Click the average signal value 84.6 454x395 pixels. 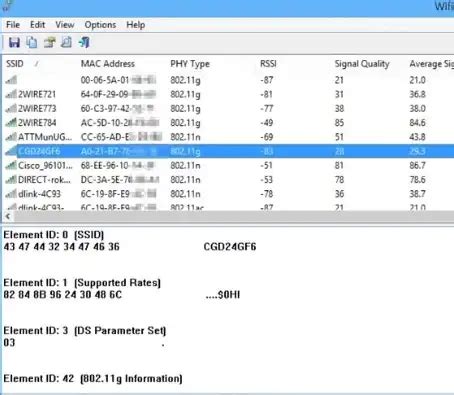[417, 123]
